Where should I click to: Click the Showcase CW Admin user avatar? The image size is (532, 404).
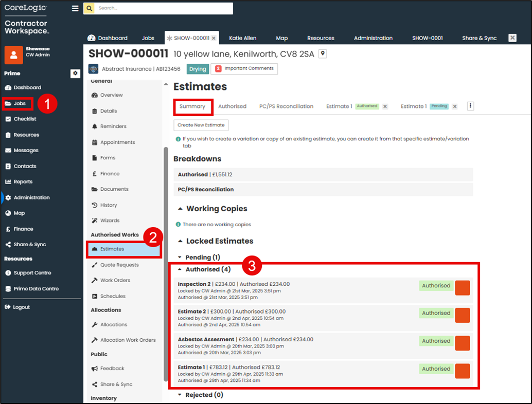13,55
